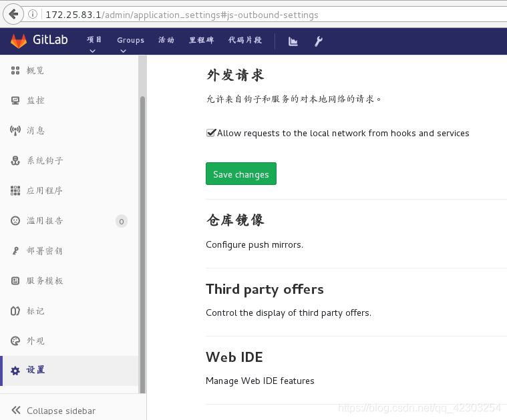
Task: Expand the Third party offers section
Action: click(265, 289)
